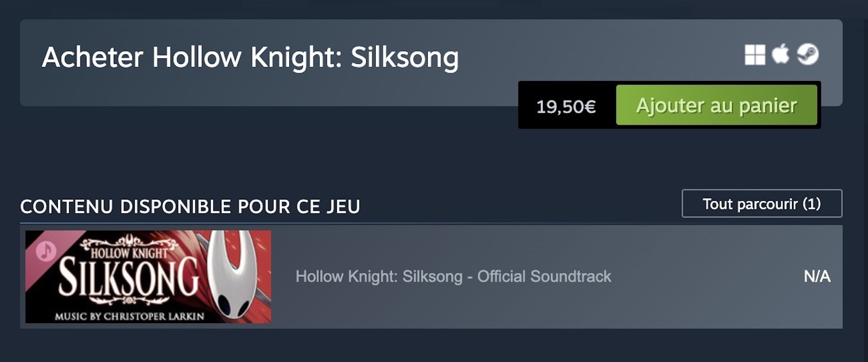Click the Apple macOS platform icon
The height and width of the screenshot is (362, 868).
tap(780, 54)
